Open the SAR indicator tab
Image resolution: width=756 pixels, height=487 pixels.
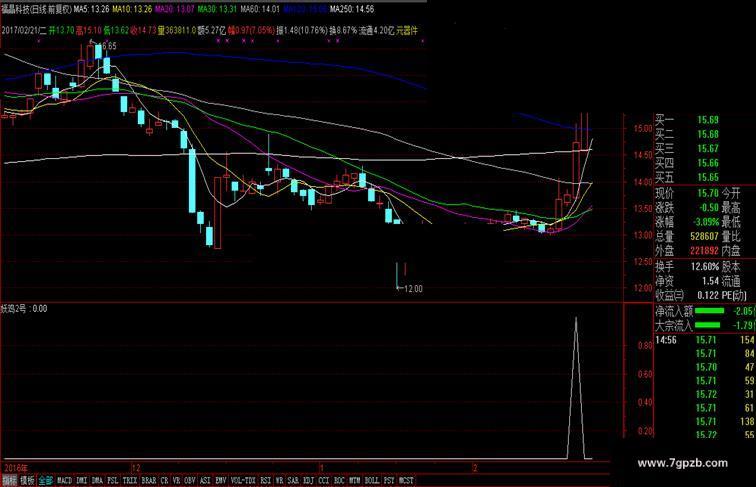(x=293, y=481)
